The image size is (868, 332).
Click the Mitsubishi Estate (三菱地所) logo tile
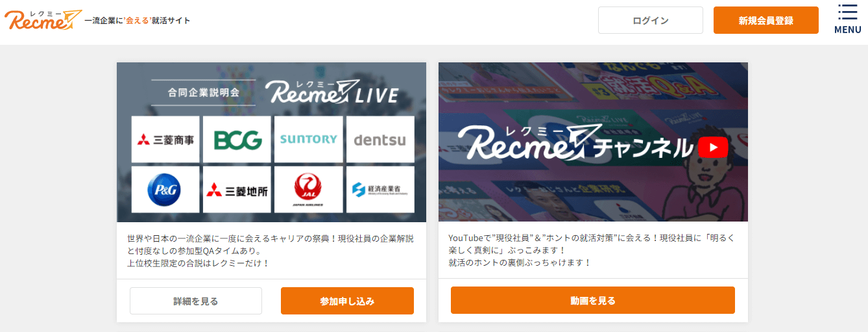(x=237, y=190)
